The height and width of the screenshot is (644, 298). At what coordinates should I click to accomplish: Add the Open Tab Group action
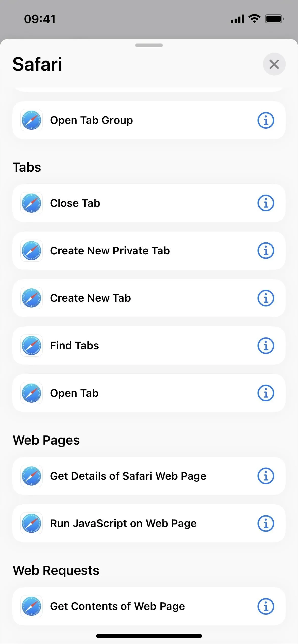149,120
